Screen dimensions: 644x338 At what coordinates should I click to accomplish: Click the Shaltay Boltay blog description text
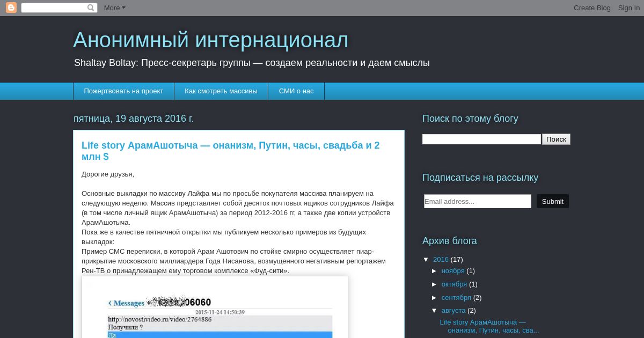click(x=252, y=63)
